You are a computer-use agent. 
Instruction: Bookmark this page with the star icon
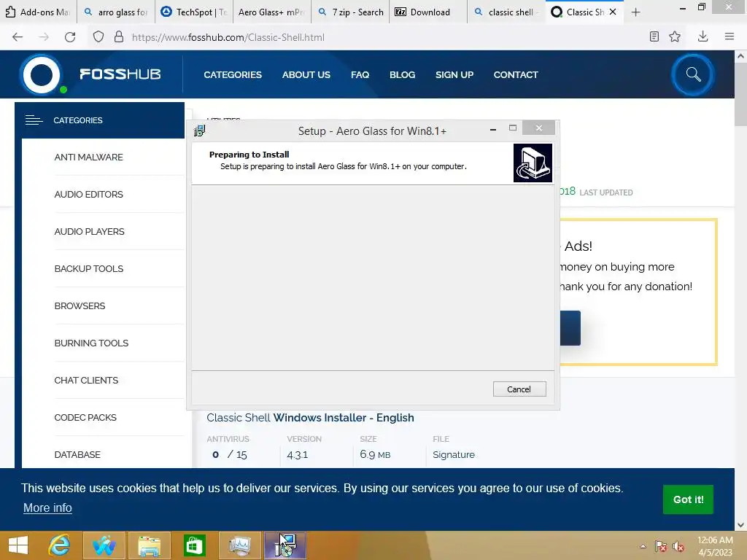coord(675,36)
